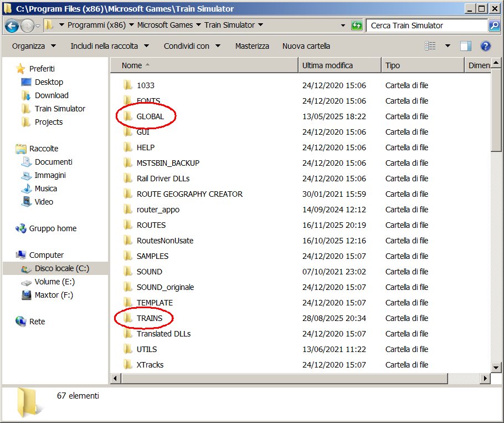
Task: Click Masterizza in the toolbar
Action: tap(252, 46)
